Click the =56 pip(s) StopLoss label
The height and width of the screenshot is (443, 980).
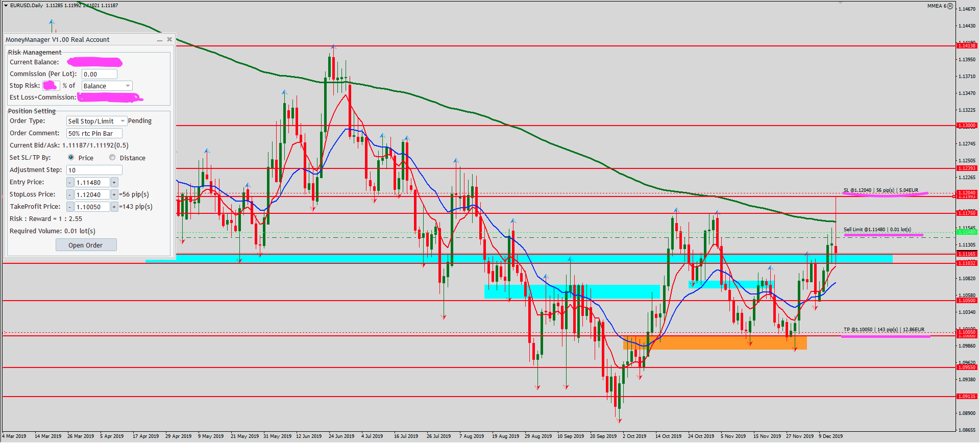[134, 194]
